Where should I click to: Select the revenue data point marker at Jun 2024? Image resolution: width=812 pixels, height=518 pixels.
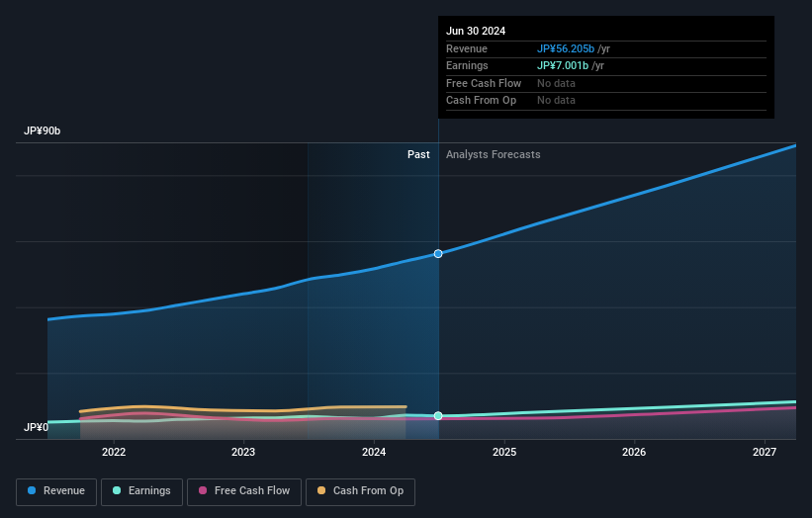(438, 254)
